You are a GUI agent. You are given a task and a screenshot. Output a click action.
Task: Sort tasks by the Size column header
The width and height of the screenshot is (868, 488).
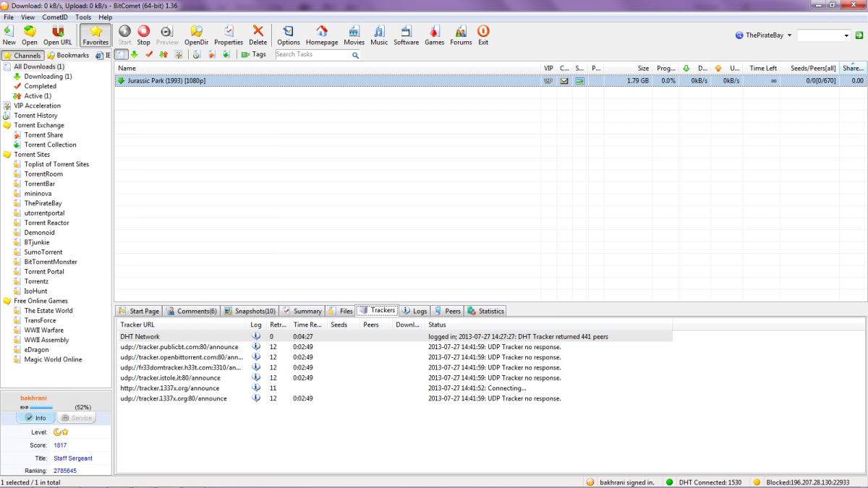[628, 68]
